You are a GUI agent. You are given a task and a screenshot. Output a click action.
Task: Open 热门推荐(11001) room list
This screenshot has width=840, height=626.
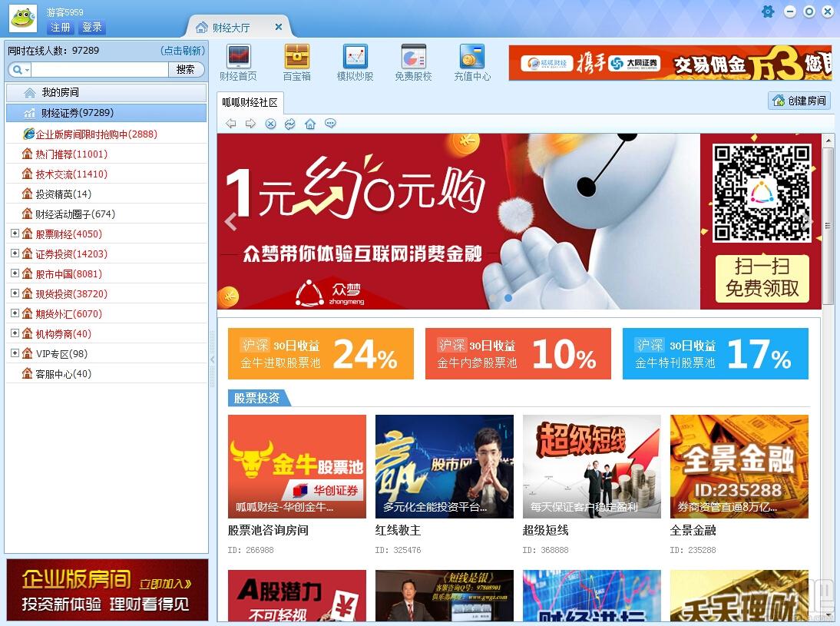tap(106, 154)
